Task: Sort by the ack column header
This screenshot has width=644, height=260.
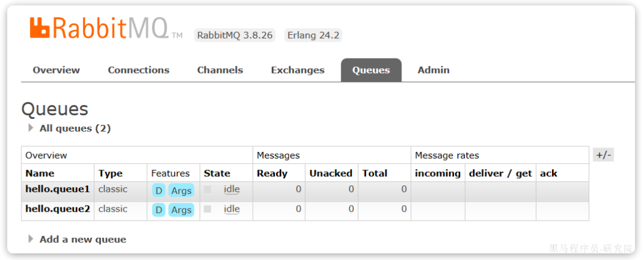Action: click(x=548, y=173)
